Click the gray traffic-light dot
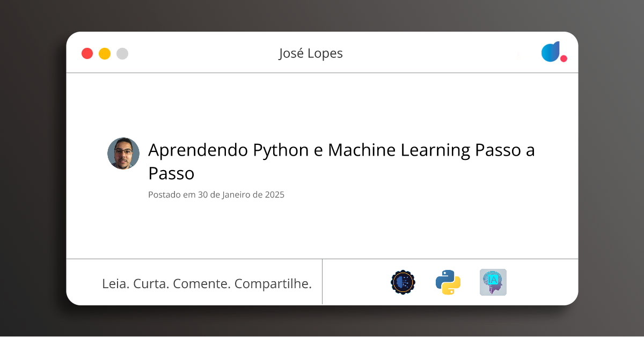Image resolution: width=644 pixels, height=337 pixels. (x=122, y=53)
